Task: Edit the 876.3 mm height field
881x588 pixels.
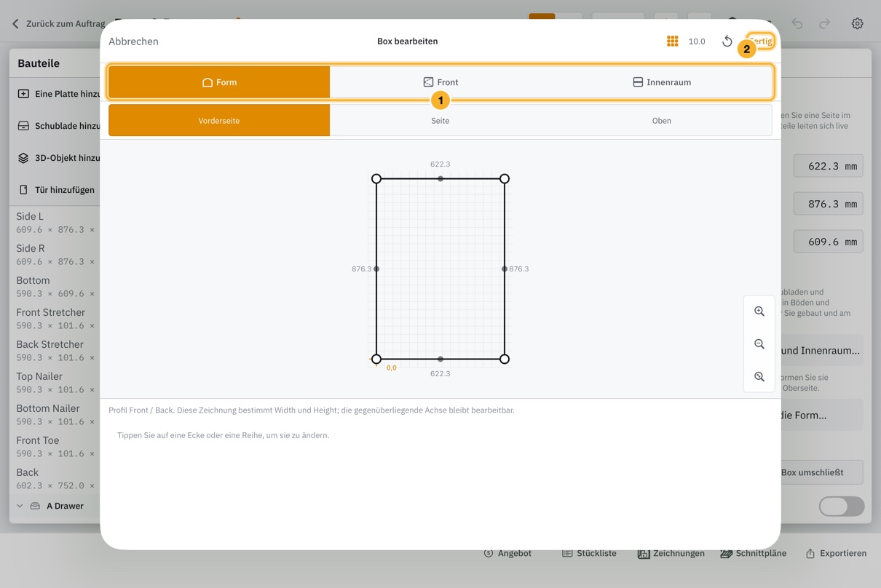Action: tap(829, 204)
